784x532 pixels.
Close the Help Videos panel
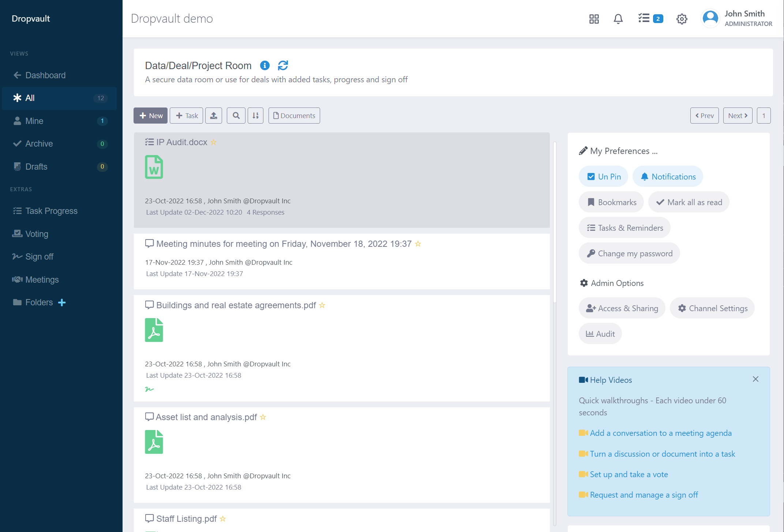click(x=755, y=379)
